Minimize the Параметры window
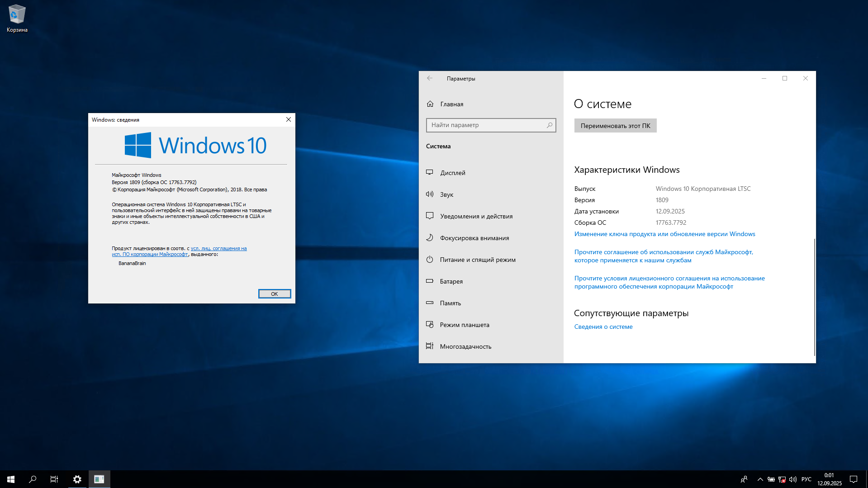Viewport: 868px width, 488px height. click(x=764, y=78)
